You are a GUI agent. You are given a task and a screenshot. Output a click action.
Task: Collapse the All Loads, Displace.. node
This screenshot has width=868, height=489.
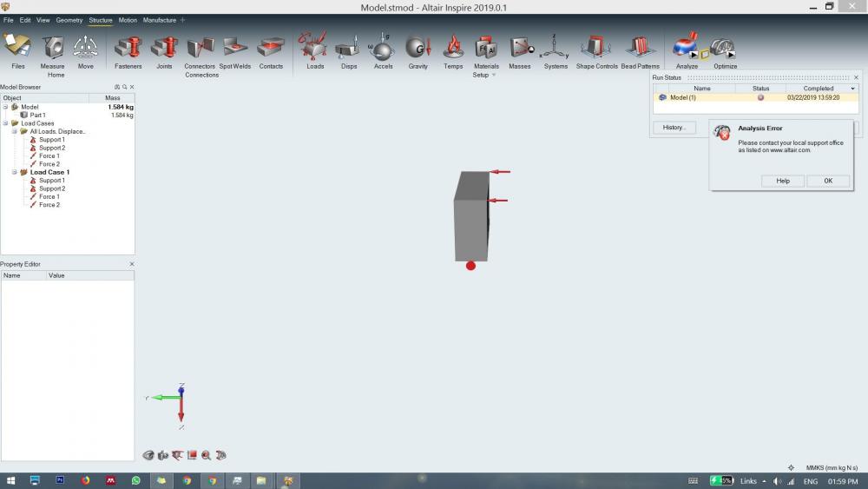pyautogui.click(x=15, y=131)
